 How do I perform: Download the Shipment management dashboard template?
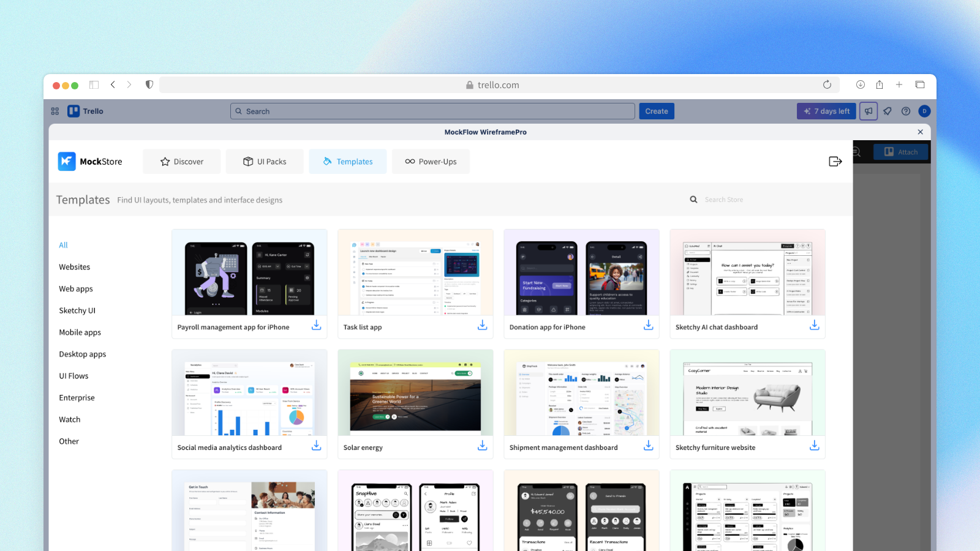648,446
